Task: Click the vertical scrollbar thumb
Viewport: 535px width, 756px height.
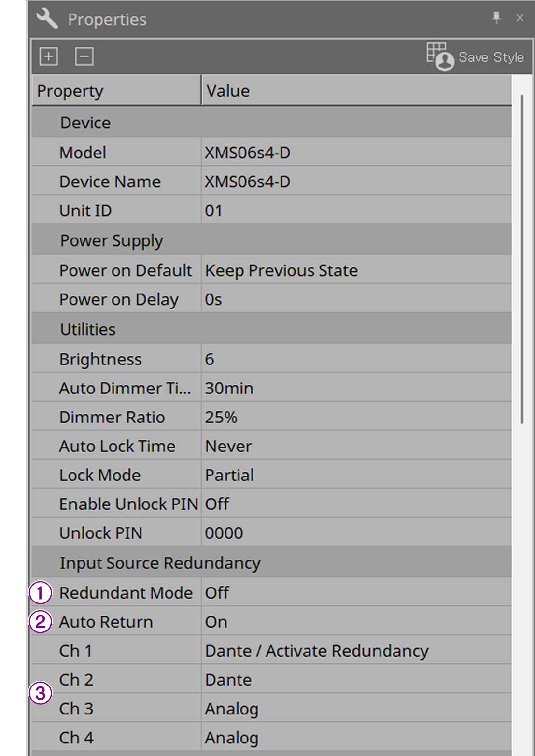Action: pyautogui.click(x=522, y=259)
